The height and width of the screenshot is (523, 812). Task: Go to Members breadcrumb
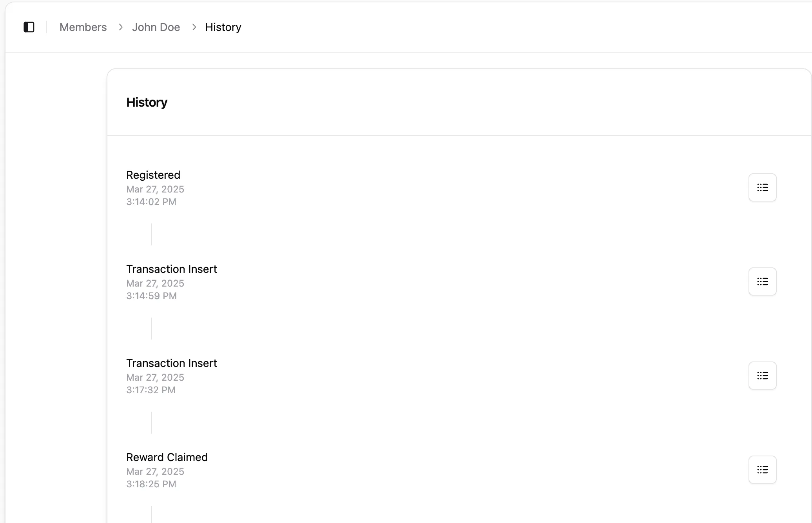(x=83, y=27)
